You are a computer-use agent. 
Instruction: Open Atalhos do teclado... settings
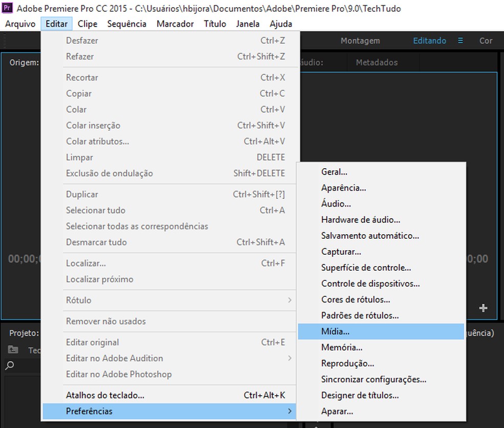click(105, 395)
